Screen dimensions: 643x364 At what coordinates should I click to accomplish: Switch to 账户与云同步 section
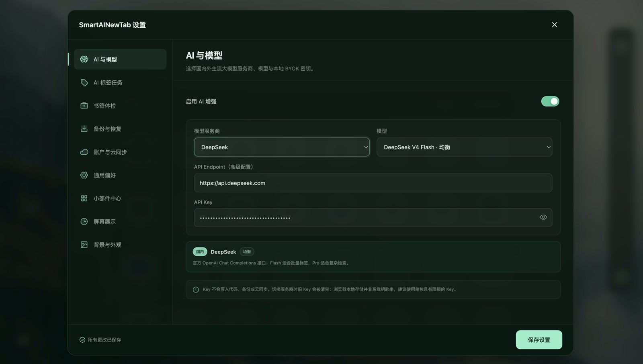coord(120,152)
